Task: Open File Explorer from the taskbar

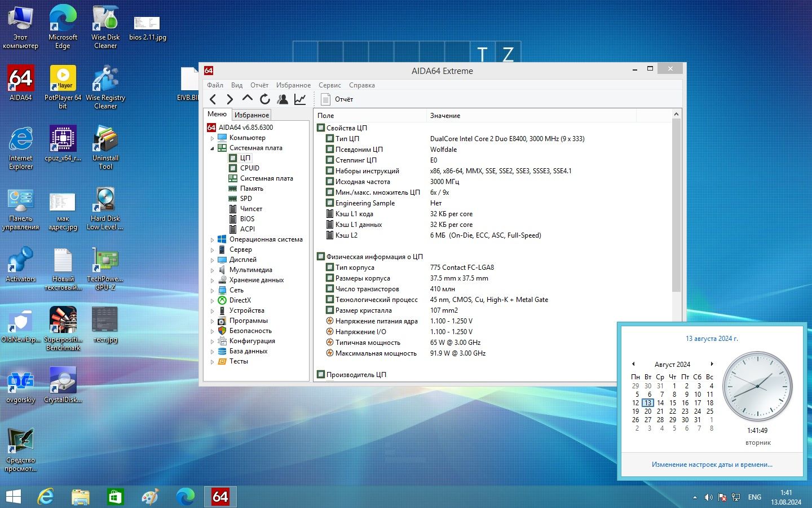Action: (81, 497)
